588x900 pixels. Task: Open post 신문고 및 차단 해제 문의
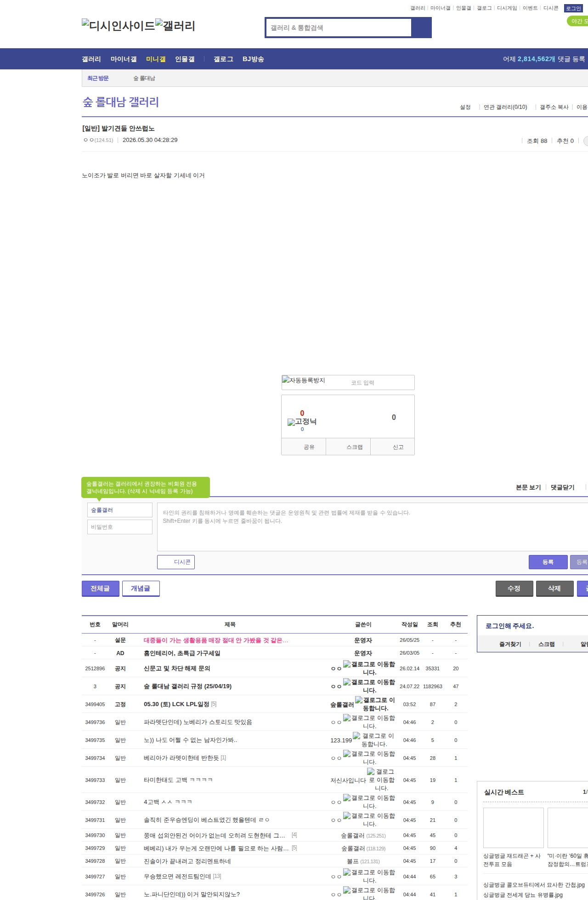click(177, 668)
